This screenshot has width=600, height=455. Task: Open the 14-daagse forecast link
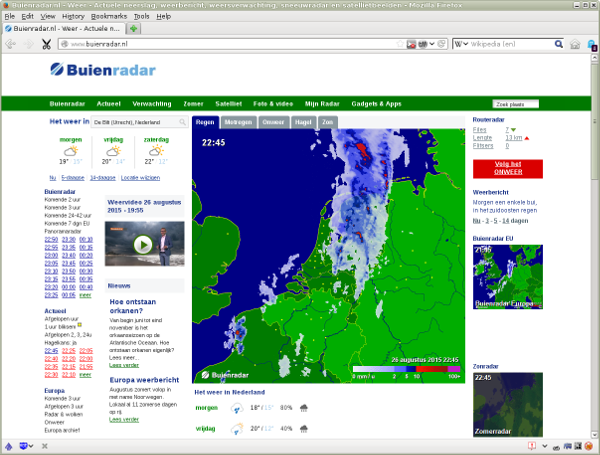pos(103,178)
